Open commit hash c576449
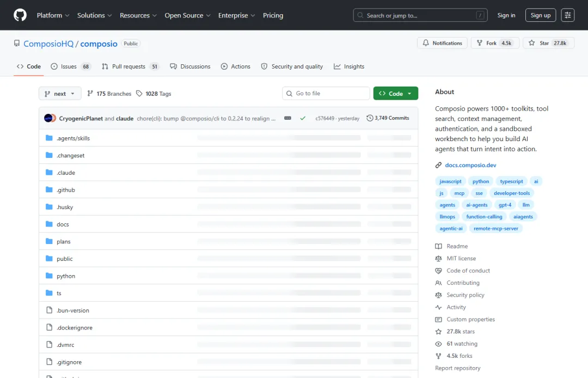The image size is (588, 378). [324, 119]
